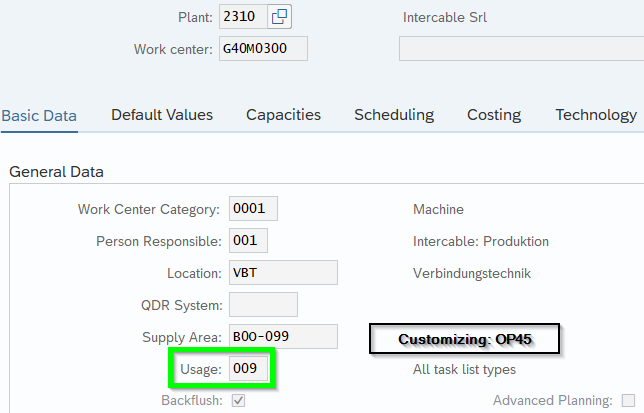Click the Customizing: OP45 annotation box

(x=464, y=340)
